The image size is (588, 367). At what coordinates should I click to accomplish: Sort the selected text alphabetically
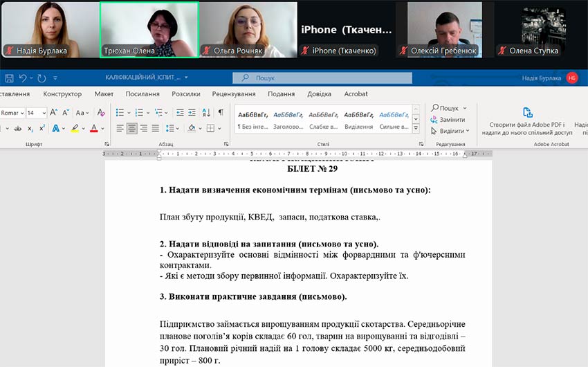click(x=206, y=113)
